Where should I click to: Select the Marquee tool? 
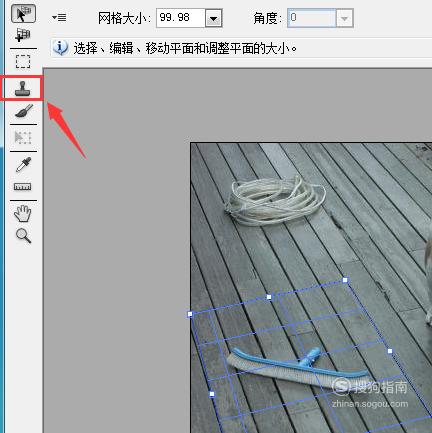(x=23, y=62)
